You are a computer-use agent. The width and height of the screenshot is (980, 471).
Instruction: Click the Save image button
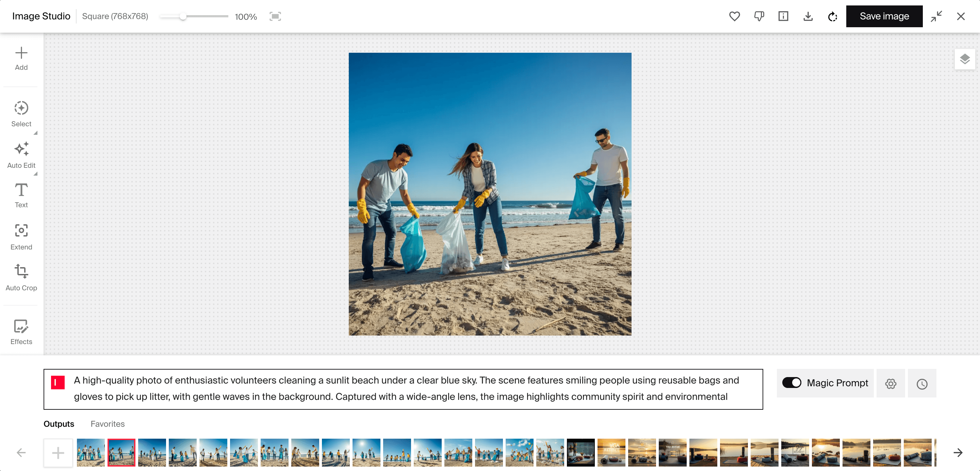click(884, 16)
